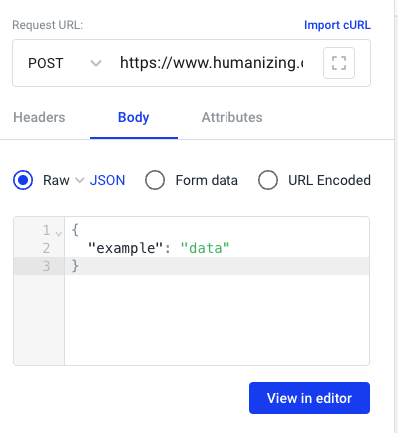The height and width of the screenshot is (433, 398).
Task: Switch to the Attributes tab
Action: click(x=232, y=117)
